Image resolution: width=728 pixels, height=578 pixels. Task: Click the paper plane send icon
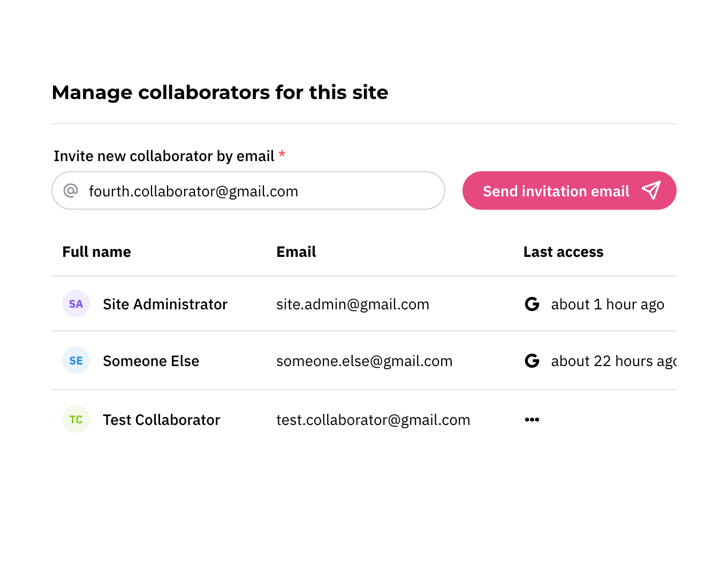tap(651, 191)
